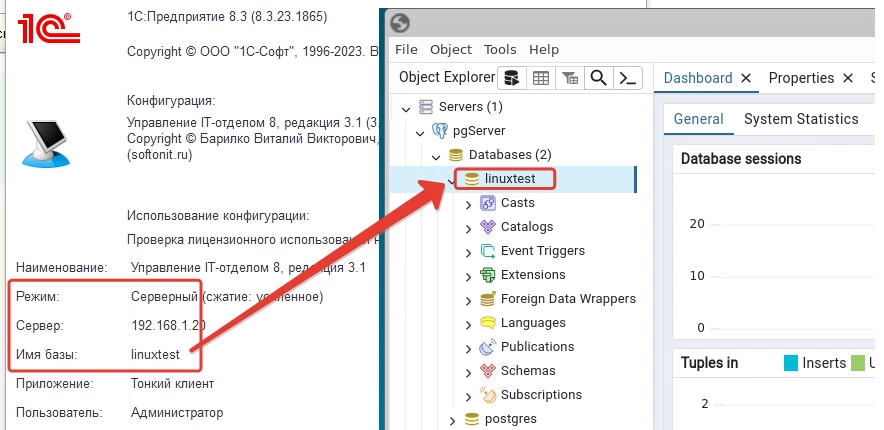Switch to the Properties tab

coord(801,78)
